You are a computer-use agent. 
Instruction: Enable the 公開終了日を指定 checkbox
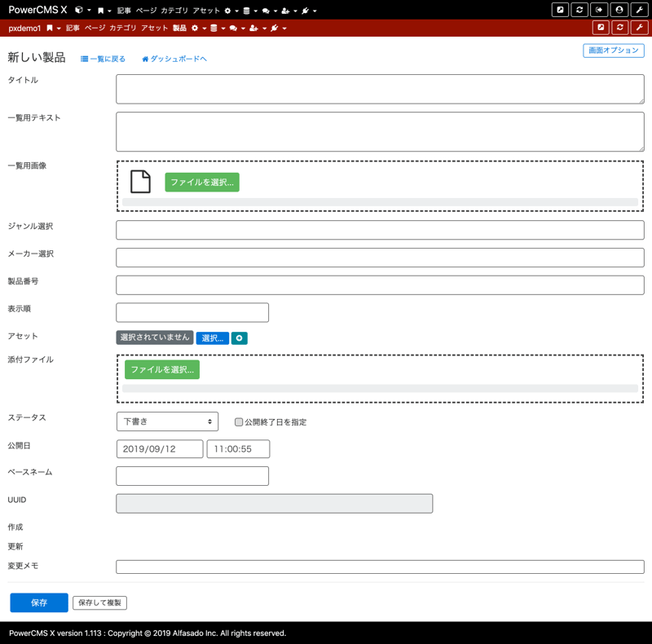pyautogui.click(x=239, y=422)
